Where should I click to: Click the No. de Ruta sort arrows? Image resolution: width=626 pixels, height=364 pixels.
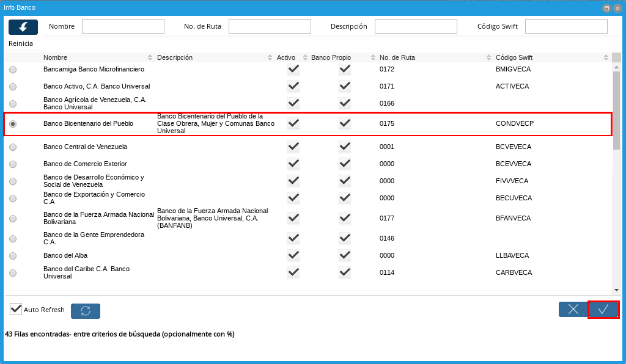tap(489, 57)
